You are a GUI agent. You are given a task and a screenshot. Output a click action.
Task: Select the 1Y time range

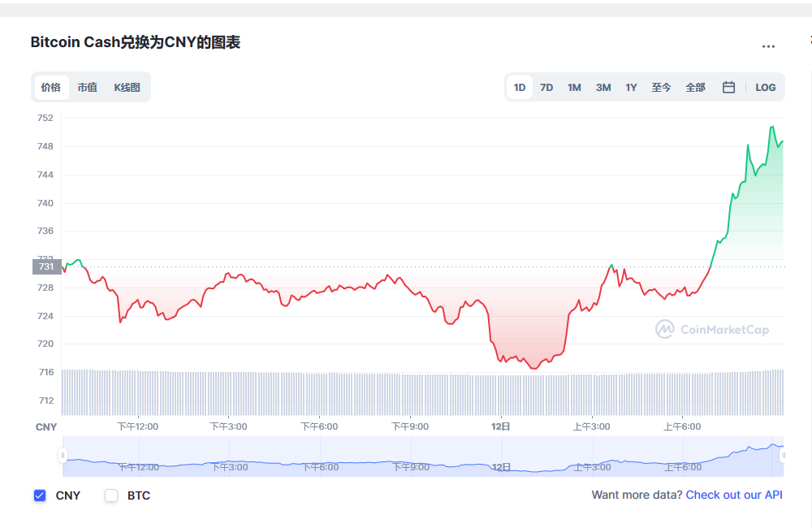click(631, 87)
